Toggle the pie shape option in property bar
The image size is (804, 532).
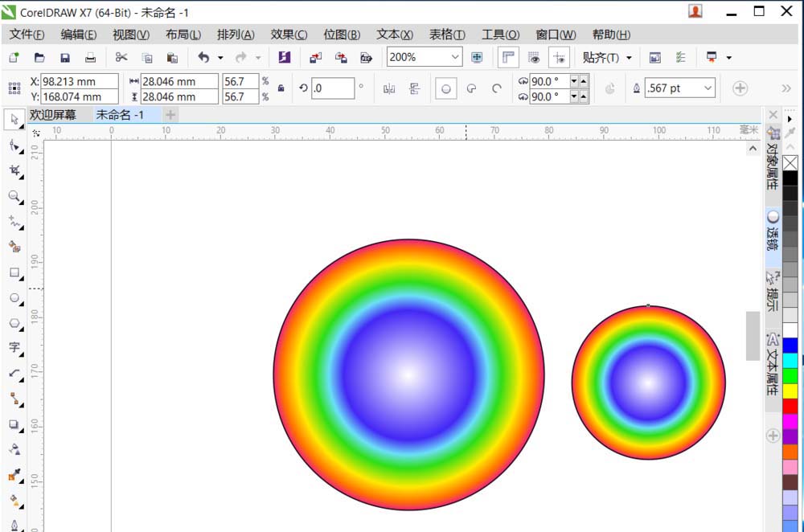point(470,88)
